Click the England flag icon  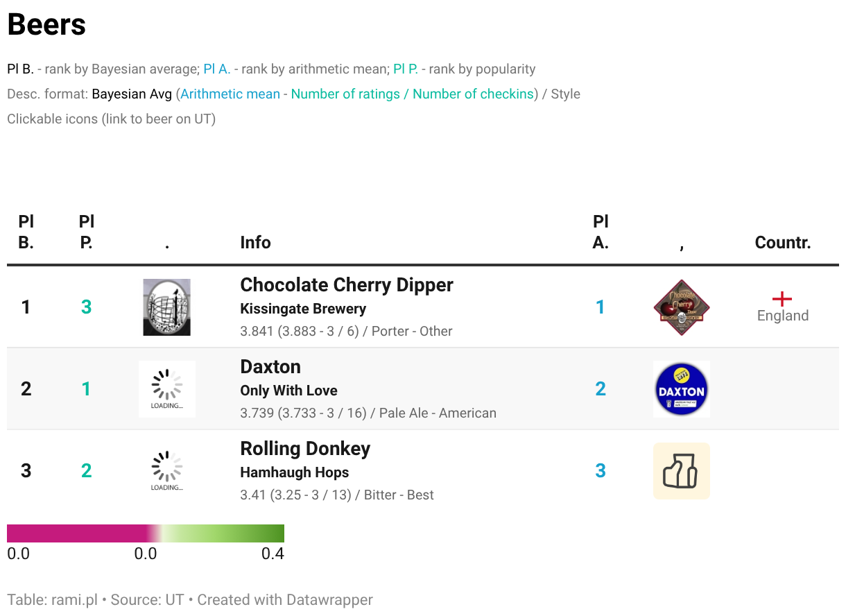782,299
